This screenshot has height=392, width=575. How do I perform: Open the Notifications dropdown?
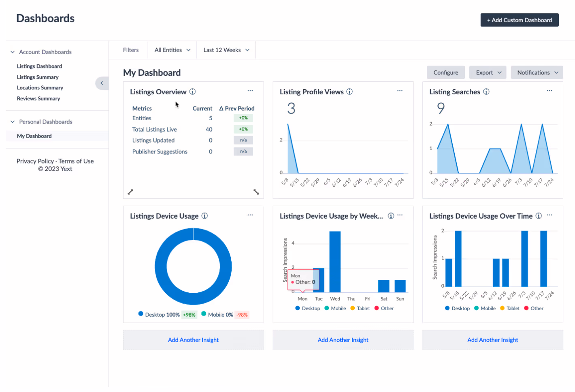tap(537, 72)
